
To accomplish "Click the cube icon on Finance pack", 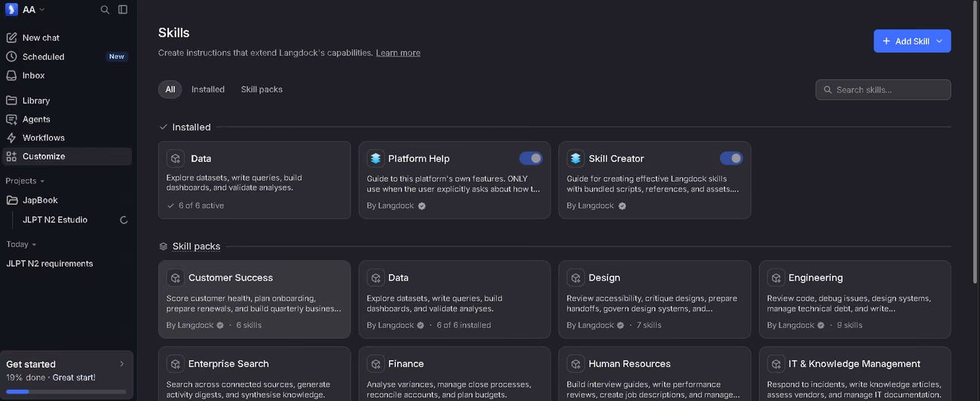I will (375, 363).
